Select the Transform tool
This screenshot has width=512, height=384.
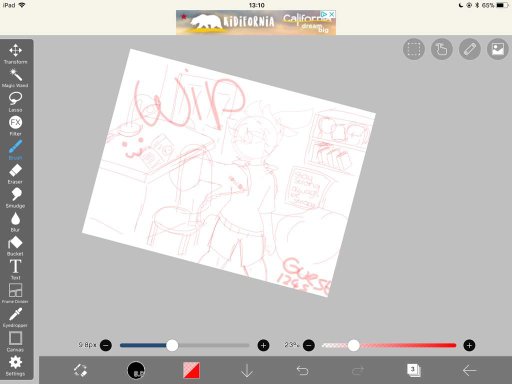pyautogui.click(x=15, y=54)
